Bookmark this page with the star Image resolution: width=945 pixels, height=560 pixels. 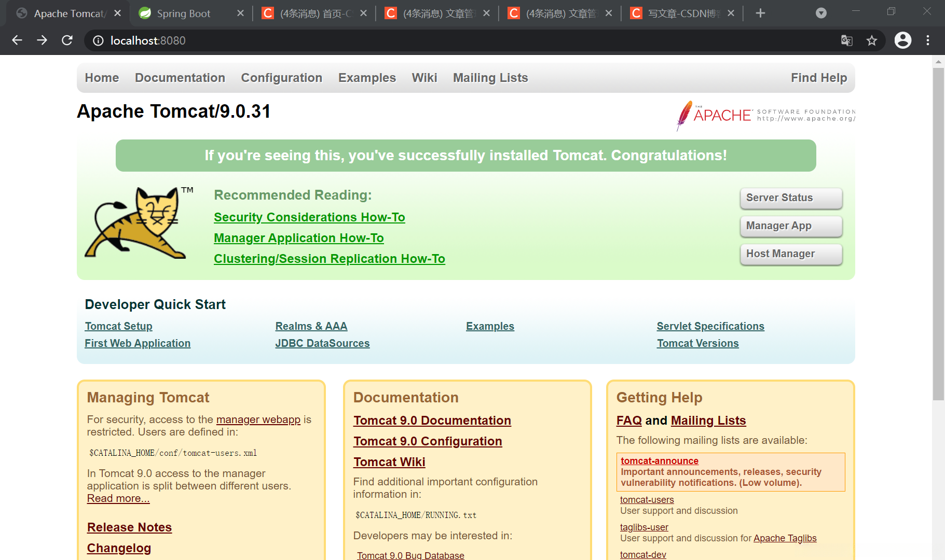tap(872, 40)
